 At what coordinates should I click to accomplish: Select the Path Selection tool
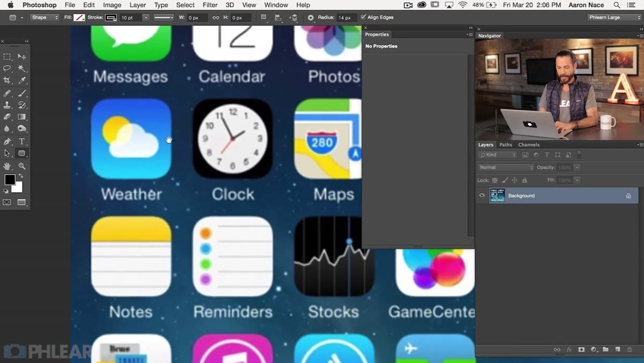pos(7,153)
